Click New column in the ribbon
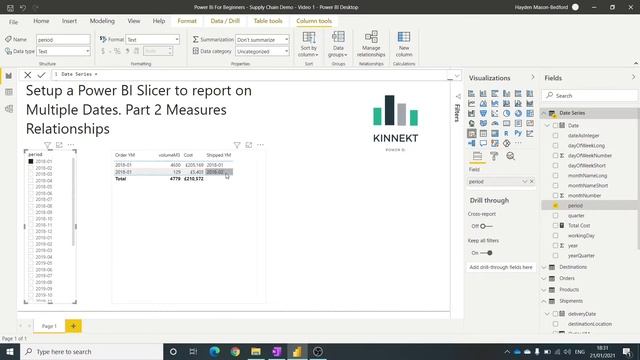 click(x=404, y=44)
